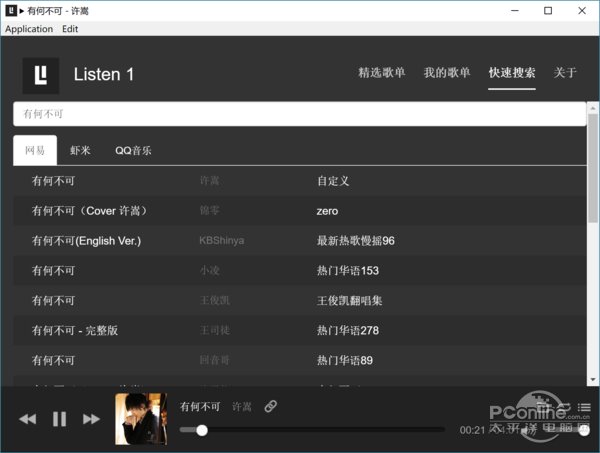
Task: Open album 热门华语278
Action: (347, 330)
